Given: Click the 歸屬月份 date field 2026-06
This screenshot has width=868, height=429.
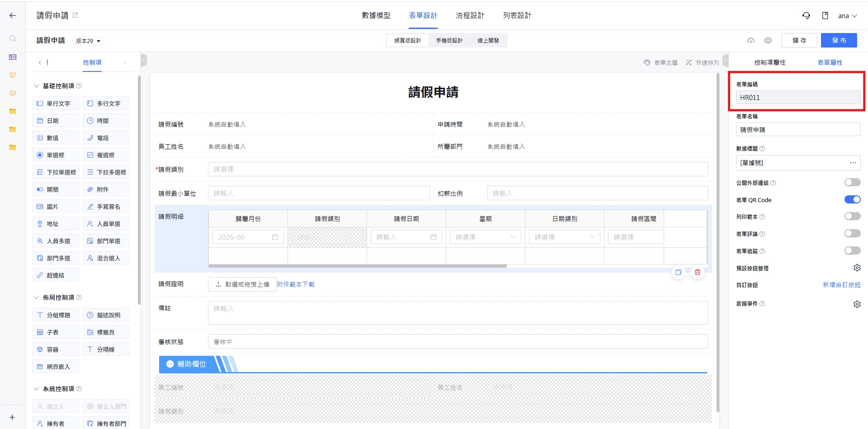Looking at the screenshot, I should coord(248,237).
